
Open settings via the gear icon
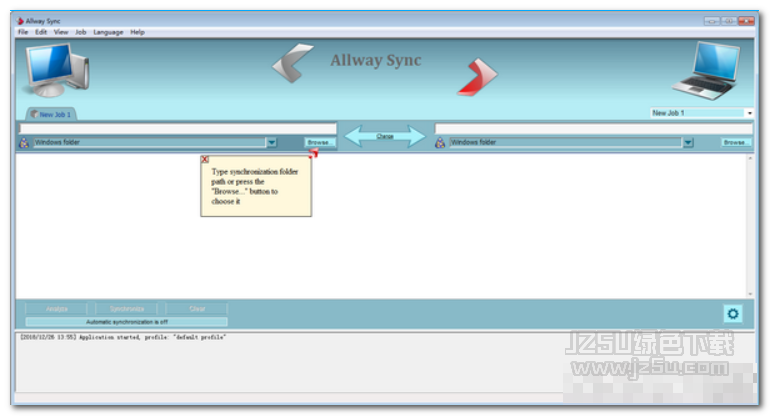733,314
